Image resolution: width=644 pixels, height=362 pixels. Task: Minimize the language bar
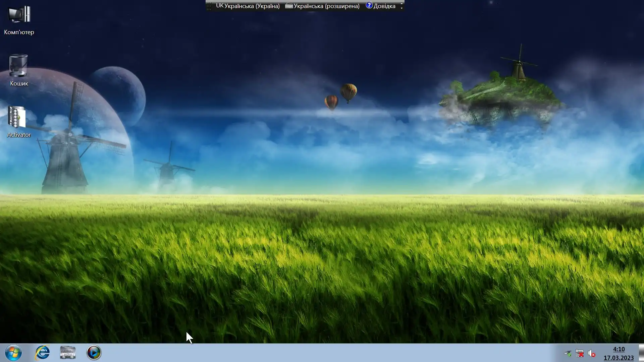click(401, 3)
